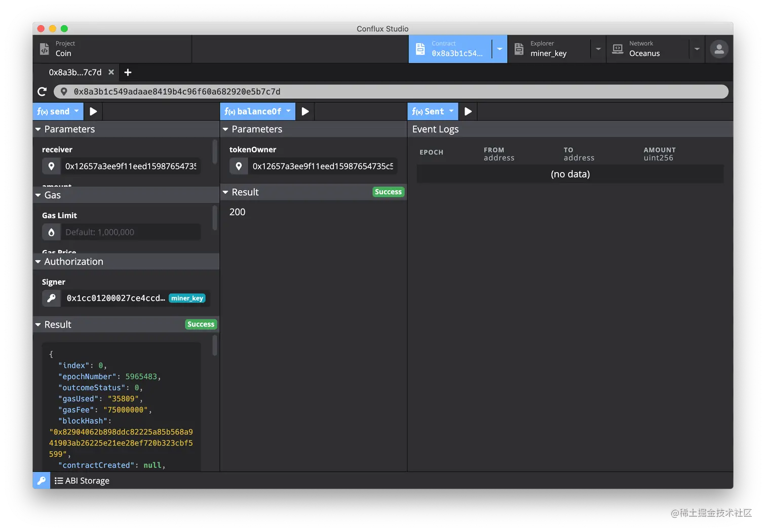Run the balanceOf function play button
Screen dimensions: 766x532
click(305, 111)
